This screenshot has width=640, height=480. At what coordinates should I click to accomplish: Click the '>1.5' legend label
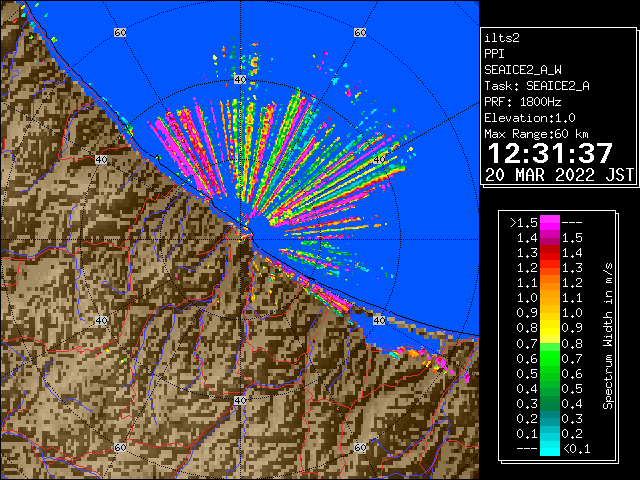[x=524, y=223]
